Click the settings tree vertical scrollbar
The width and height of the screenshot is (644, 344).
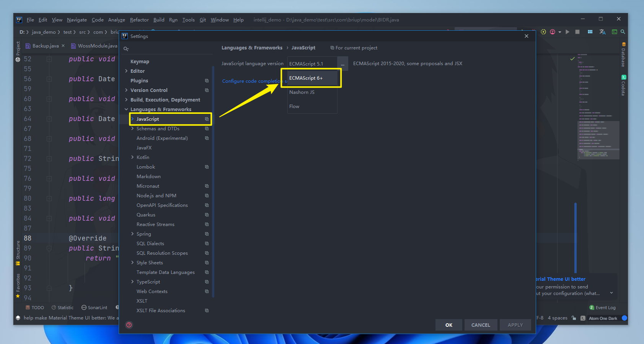point(213,181)
